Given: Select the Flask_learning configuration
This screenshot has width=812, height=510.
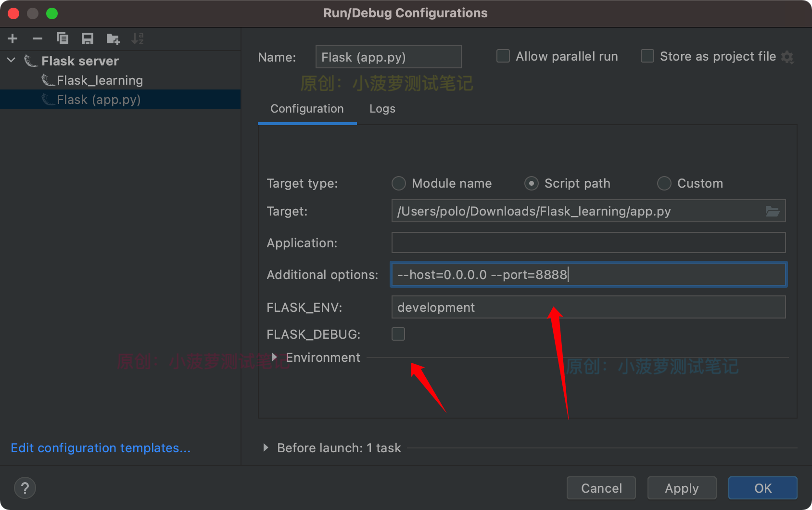Looking at the screenshot, I should (x=100, y=80).
